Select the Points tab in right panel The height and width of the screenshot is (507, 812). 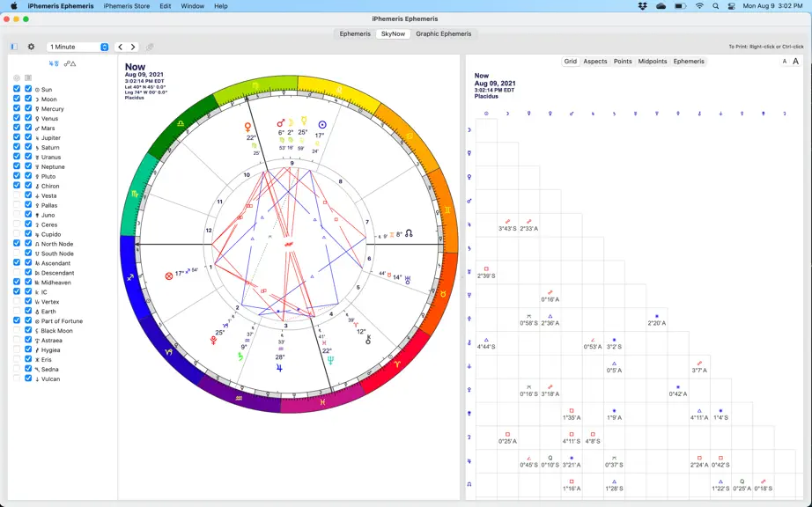[x=623, y=61]
